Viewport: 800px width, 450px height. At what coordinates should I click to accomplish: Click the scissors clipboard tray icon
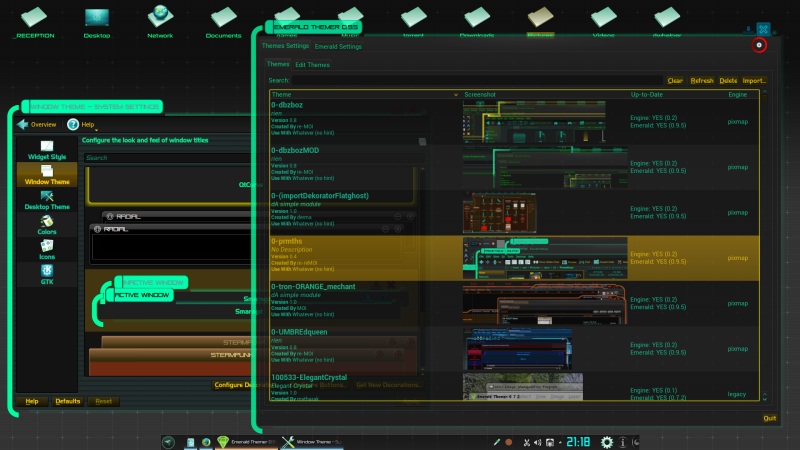coord(527,442)
